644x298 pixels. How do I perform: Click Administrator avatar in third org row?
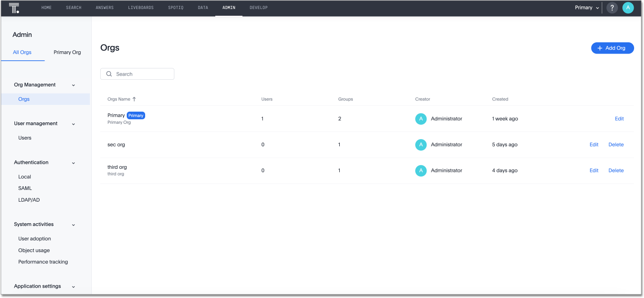pos(421,171)
